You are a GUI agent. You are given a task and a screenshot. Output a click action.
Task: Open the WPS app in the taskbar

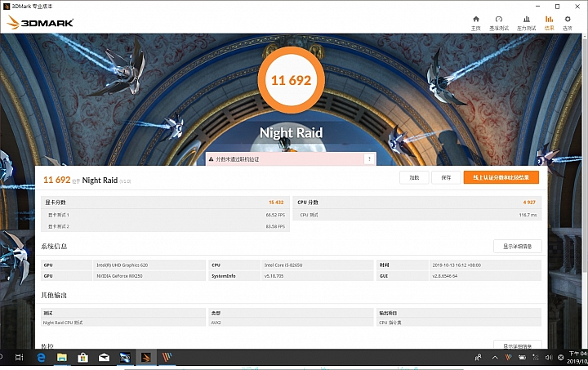point(167,358)
